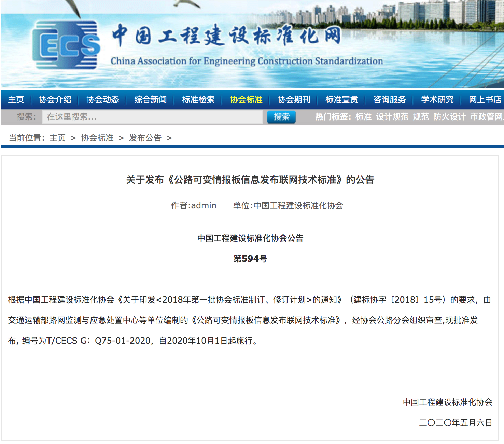The image size is (504, 444).
Task: Focus the 在这里搜索 search field
Action: point(152,117)
